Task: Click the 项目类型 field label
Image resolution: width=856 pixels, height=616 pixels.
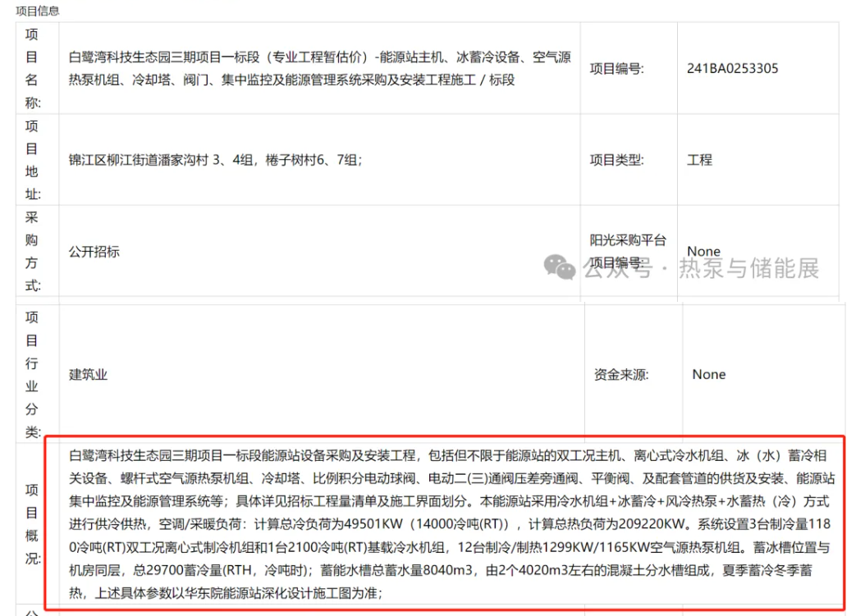Action: 617,160
